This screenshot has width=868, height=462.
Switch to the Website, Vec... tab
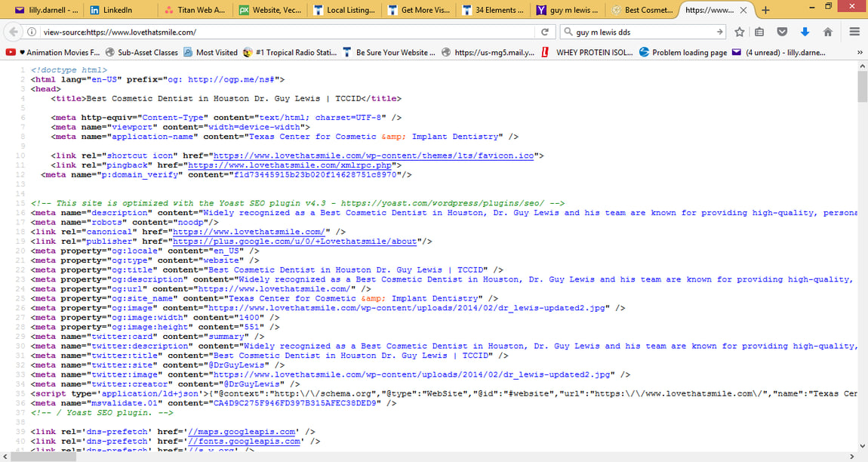tap(269, 10)
